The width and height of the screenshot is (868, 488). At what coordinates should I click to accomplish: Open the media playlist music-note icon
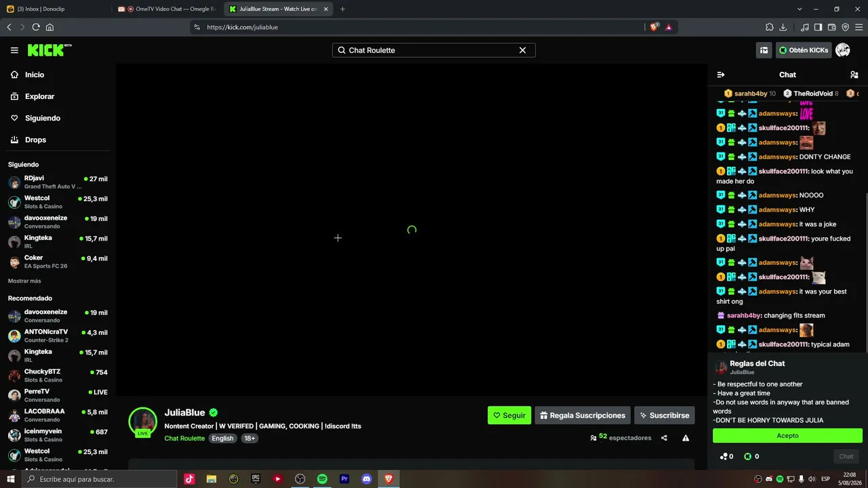click(x=805, y=27)
